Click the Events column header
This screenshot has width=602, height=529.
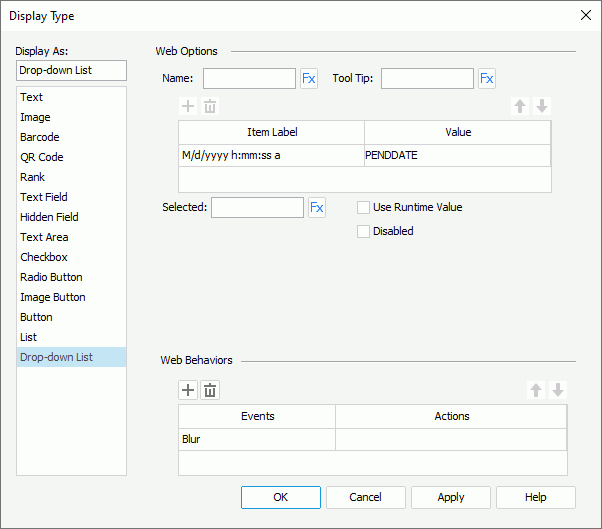coord(257,417)
